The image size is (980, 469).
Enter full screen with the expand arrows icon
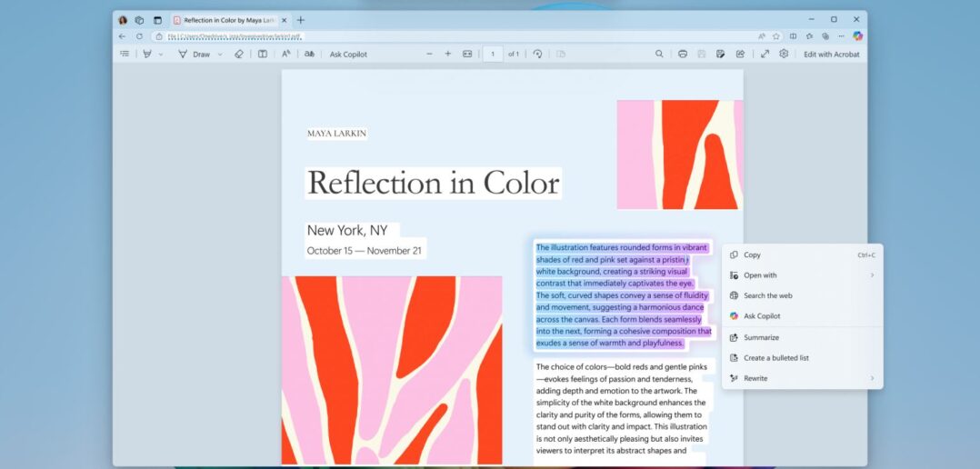[x=765, y=55]
